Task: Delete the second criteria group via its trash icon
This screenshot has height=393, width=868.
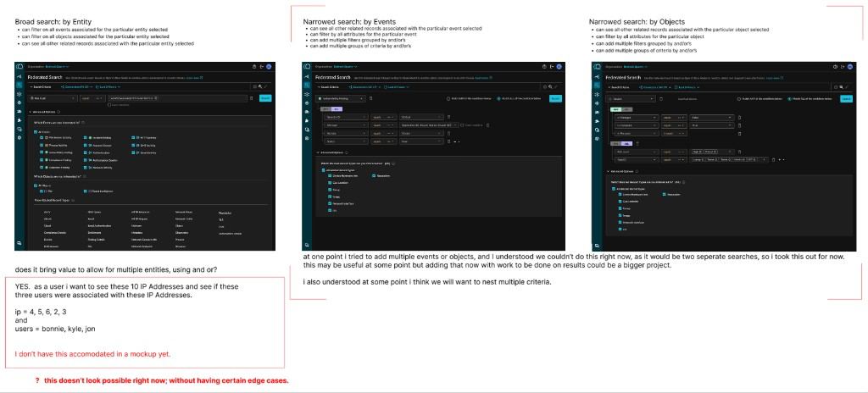Action: pyautogui.click(x=637, y=143)
